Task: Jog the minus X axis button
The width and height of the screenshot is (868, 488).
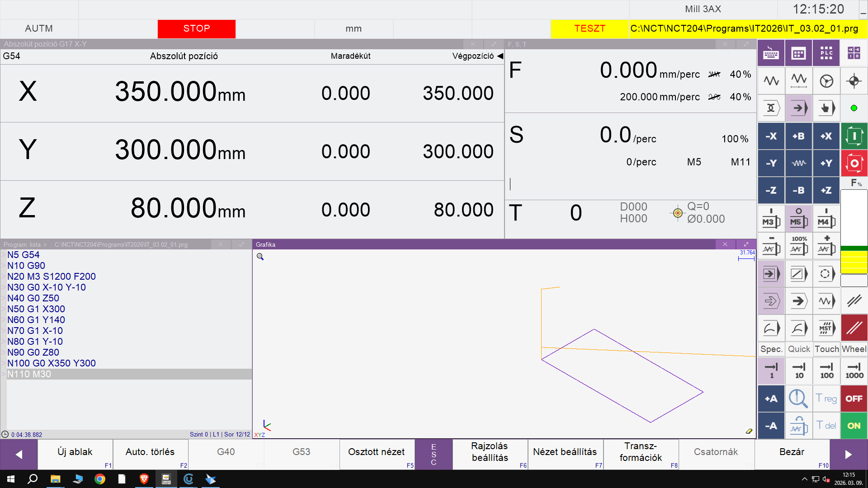Action: (x=771, y=136)
